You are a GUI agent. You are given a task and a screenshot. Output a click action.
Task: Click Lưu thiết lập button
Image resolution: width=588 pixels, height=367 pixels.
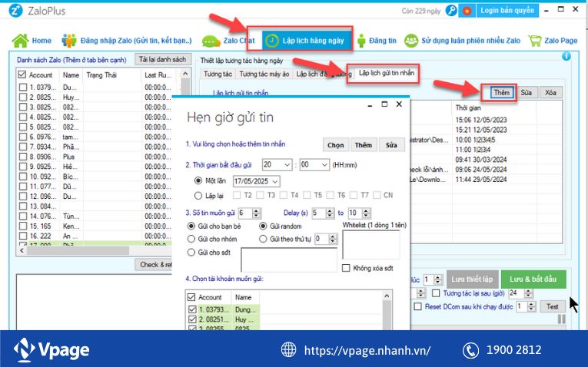coord(472,279)
